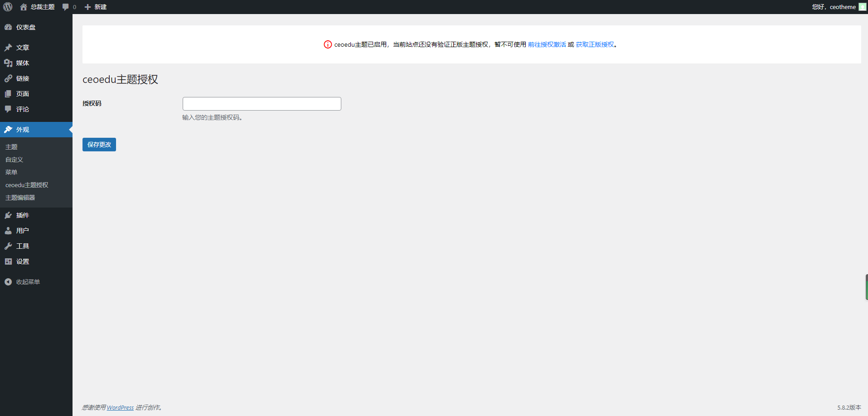Click the 收起菜单 collapse arrow icon
Screen dimensions: 868x416
(x=8, y=282)
